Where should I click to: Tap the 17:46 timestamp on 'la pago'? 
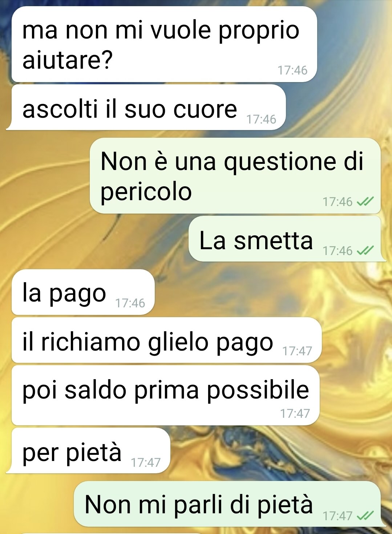point(130,303)
